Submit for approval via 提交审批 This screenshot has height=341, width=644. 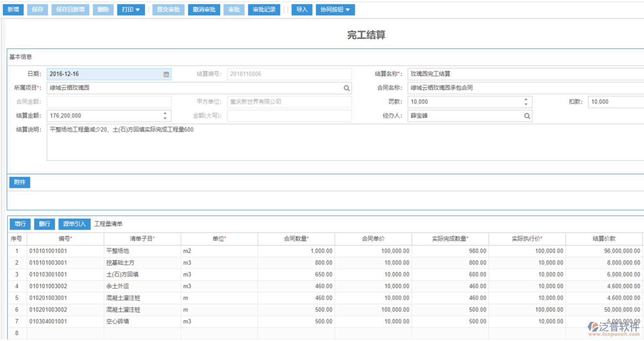(168, 10)
